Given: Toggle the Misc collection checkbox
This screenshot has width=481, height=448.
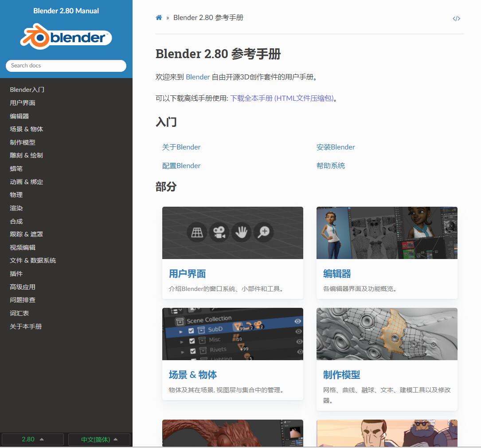Looking at the screenshot, I should pos(192,341).
